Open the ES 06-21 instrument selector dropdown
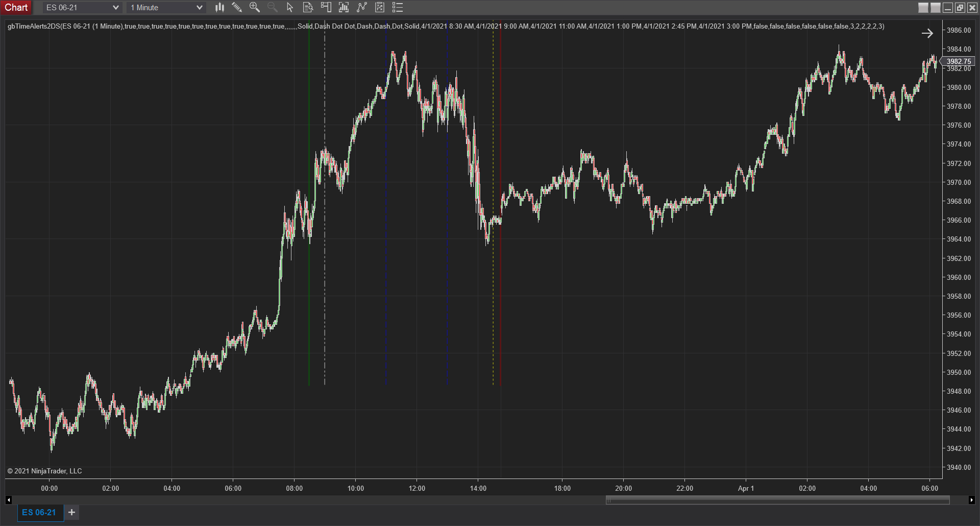 82,8
